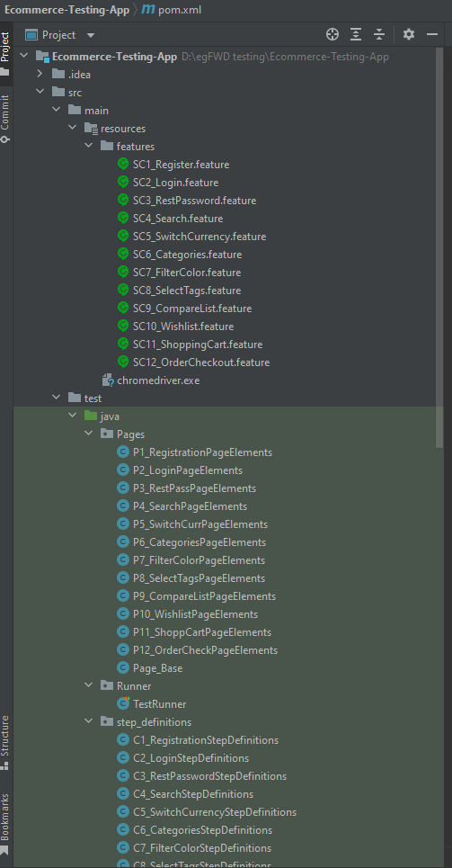Select C7_FilterColorStepDefinitions class
Screen dimensions: 452x868
pyautogui.click(x=202, y=848)
